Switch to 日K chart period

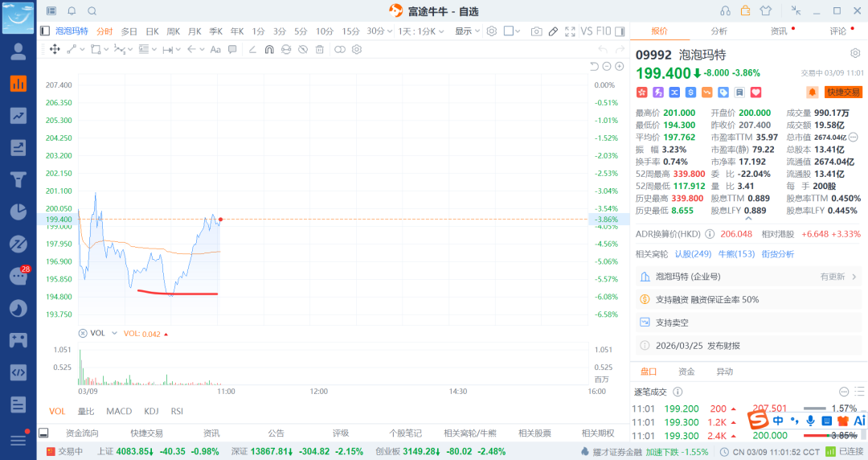(152, 31)
